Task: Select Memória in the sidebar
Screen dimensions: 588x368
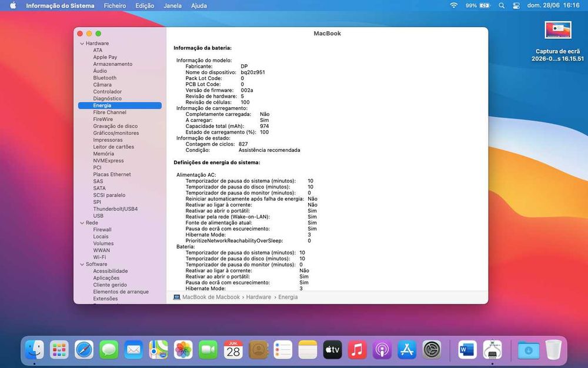Action: click(103, 154)
